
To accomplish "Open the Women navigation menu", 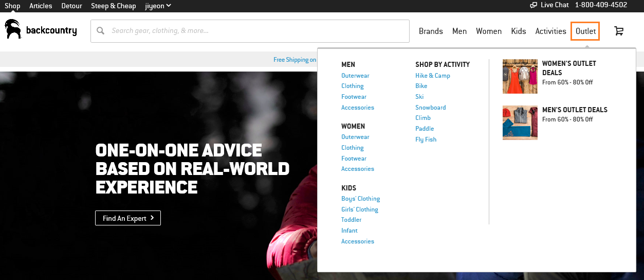I will pyautogui.click(x=489, y=31).
